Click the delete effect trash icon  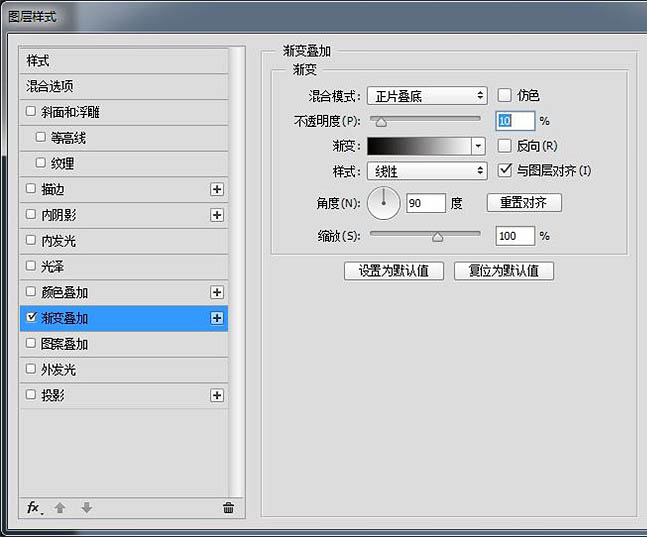click(228, 507)
